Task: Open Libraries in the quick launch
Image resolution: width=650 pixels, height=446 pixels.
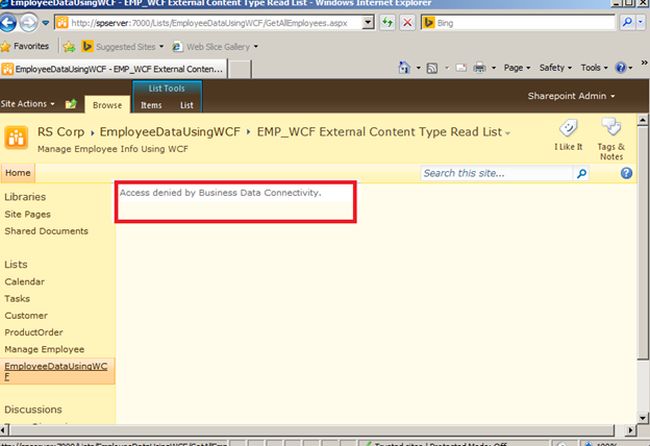Action: coord(25,197)
